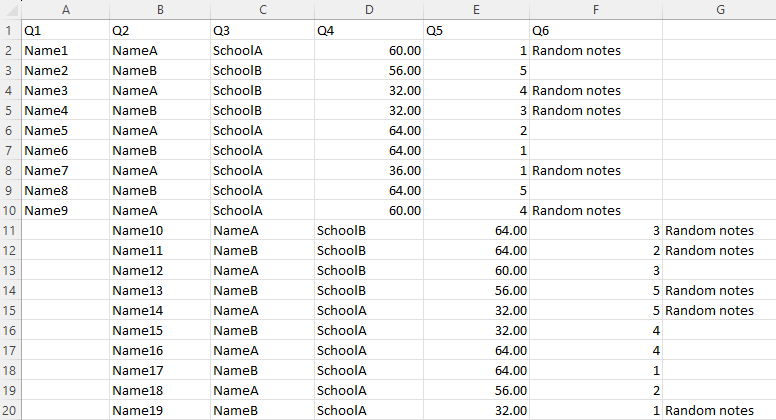Click the SchoolB cell in row 11
Viewport: 776px width, 420px height.
[x=369, y=230]
